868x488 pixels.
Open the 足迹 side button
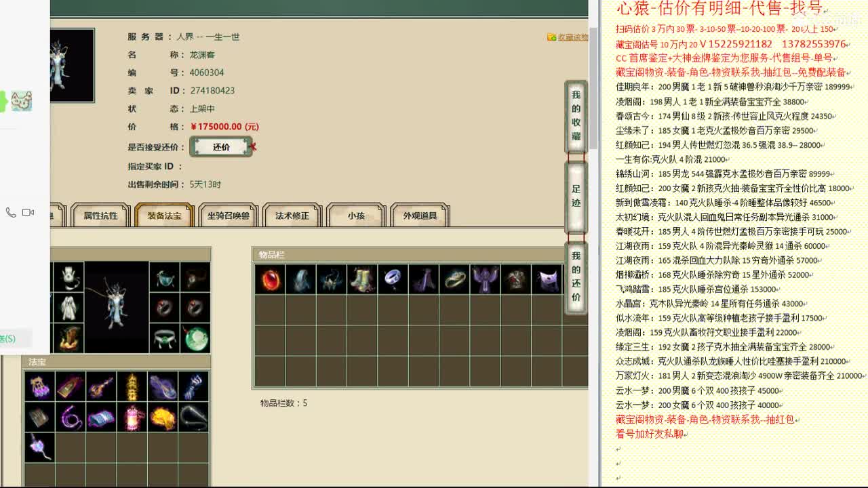(x=576, y=197)
